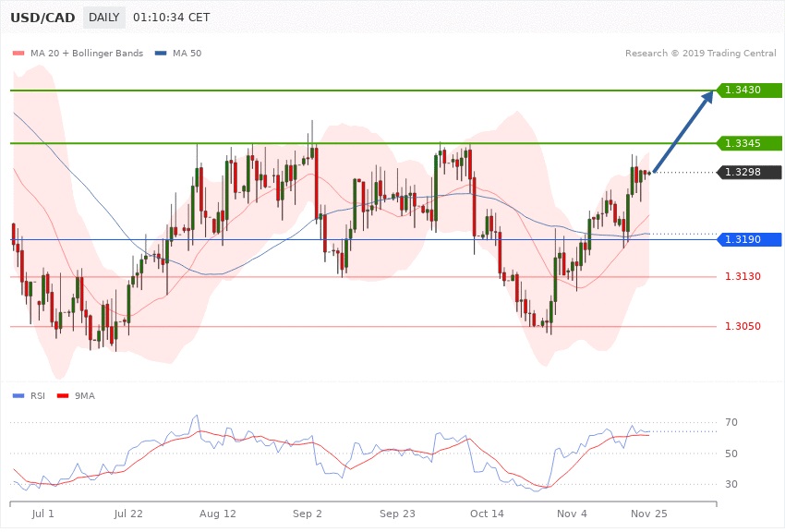Select the blue 1.3190 pivot price tag
Viewport: 785px width, 532px height.
pyautogui.click(x=748, y=240)
